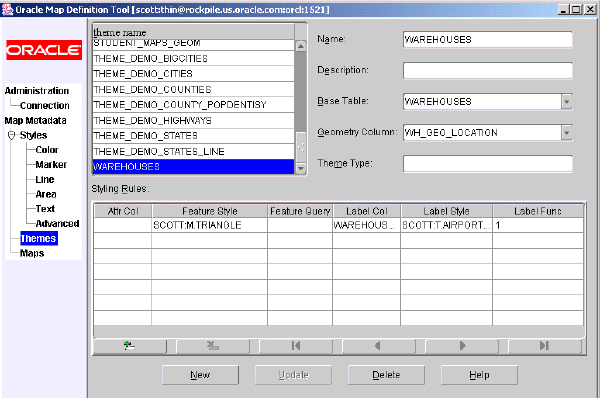Image resolution: width=600 pixels, height=398 pixels.
Task: Go to last styling rule record
Action: tap(545, 346)
